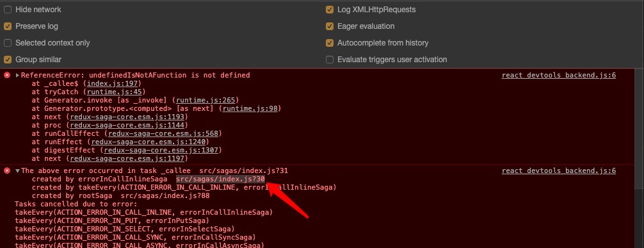Turn off Eager evaluation checkbox
Viewport: 644px width, 248px height.
click(330, 26)
